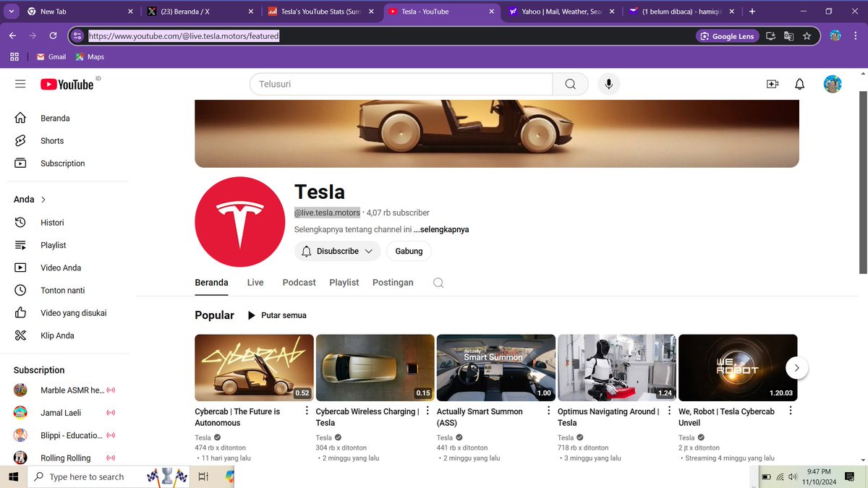The image size is (868, 488).
Task: Show next Popular videos with arrow
Action: pyautogui.click(x=796, y=368)
